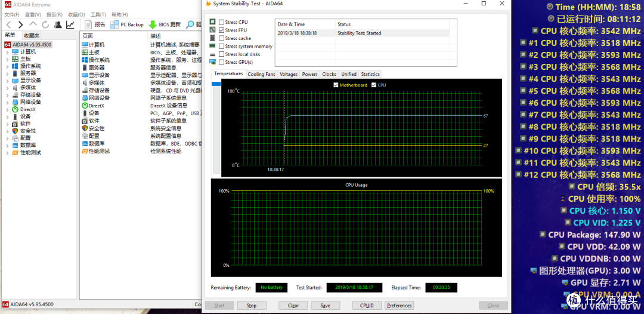The width and height of the screenshot is (644, 314).
Task: Click the Forward arrow in AIDA64 toolbar
Action: [20, 24]
